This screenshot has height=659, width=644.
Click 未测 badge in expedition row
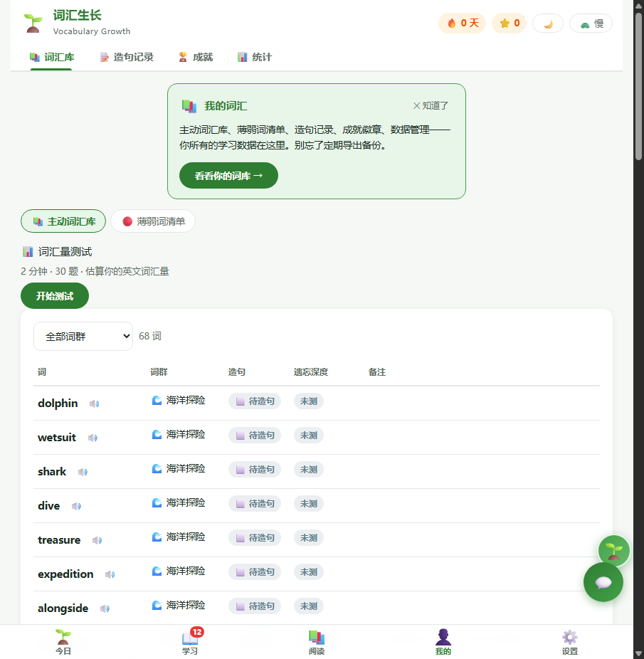[x=309, y=571]
